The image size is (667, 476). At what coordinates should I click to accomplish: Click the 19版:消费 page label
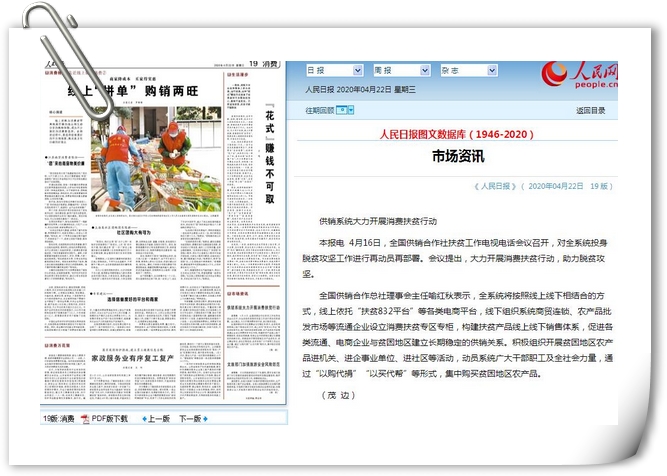[x=59, y=419]
